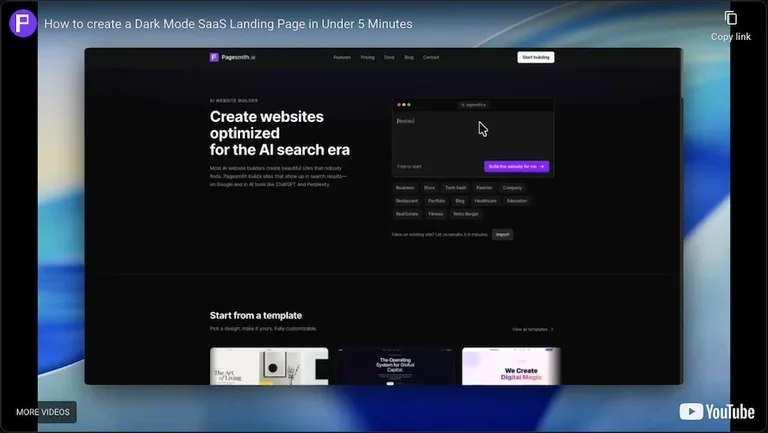Click the prompt text input area
This screenshot has height=433, width=768.
[x=473, y=135]
